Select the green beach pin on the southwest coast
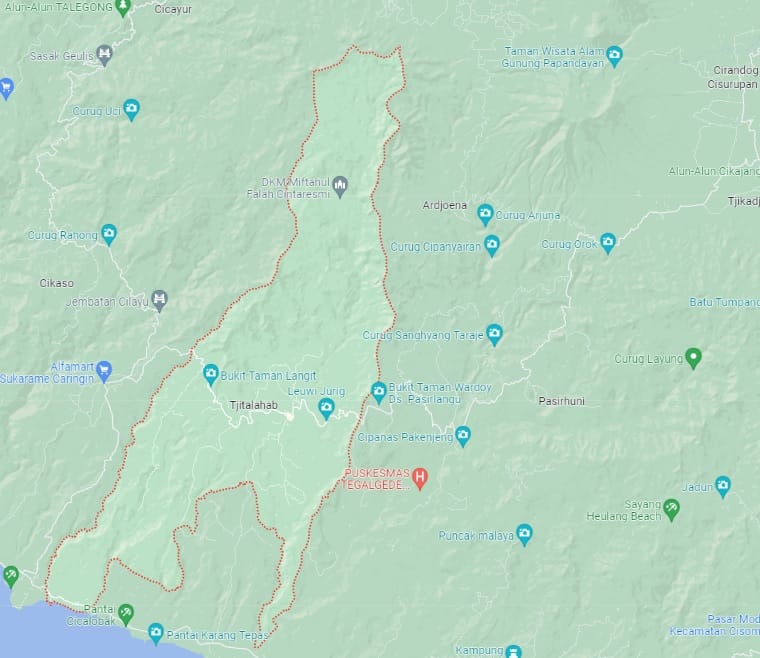The image size is (760, 658). 10,577
